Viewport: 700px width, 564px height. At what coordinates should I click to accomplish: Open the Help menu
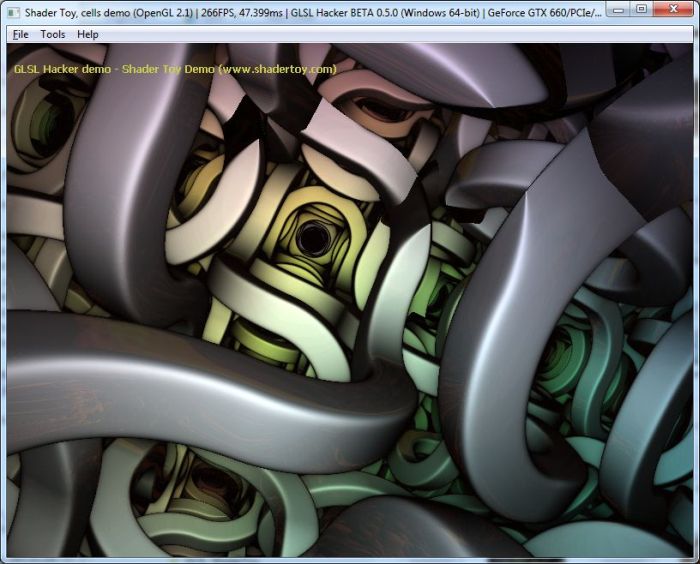[x=88, y=34]
